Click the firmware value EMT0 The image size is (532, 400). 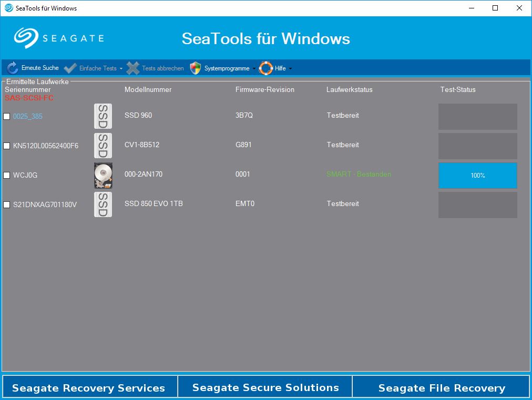pyautogui.click(x=244, y=203)
